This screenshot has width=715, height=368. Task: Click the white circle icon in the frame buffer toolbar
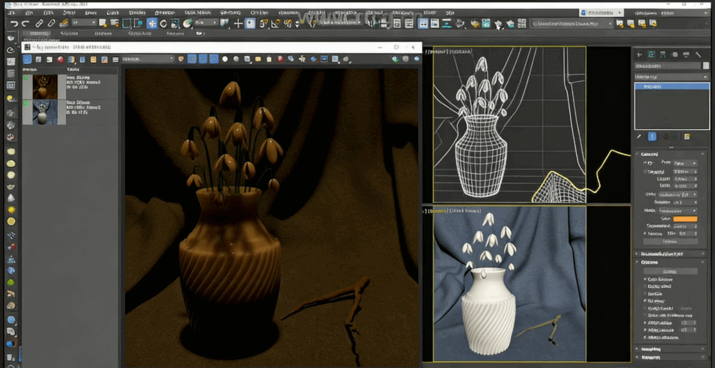(x=225, y=59)
